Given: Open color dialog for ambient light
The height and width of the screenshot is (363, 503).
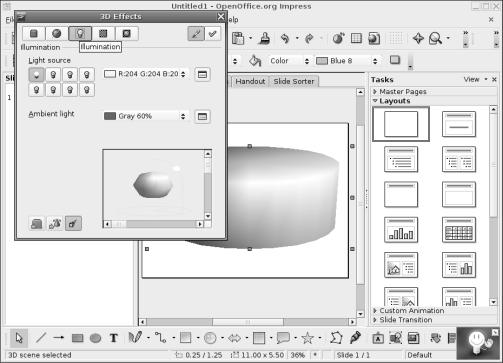Looking at the screenshot, I should tap(202, 116).
